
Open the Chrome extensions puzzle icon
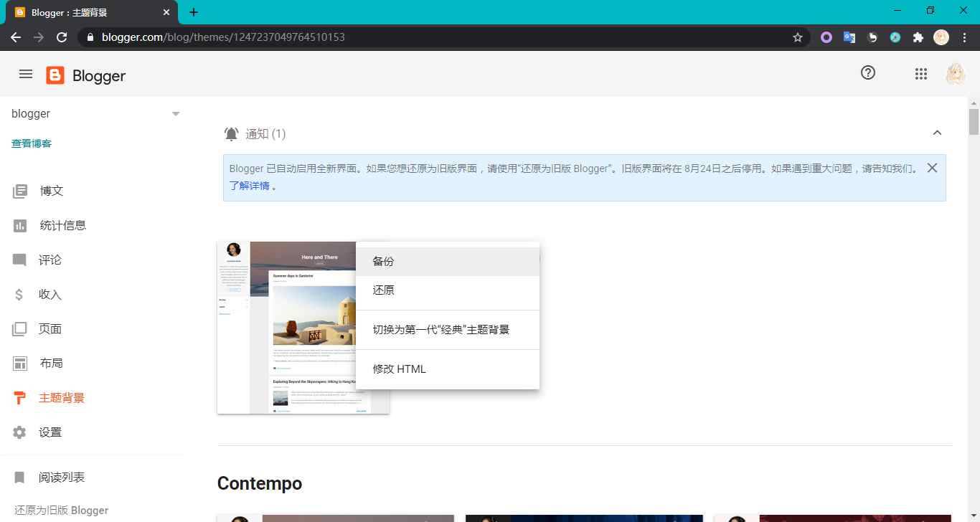coord(918,37)
